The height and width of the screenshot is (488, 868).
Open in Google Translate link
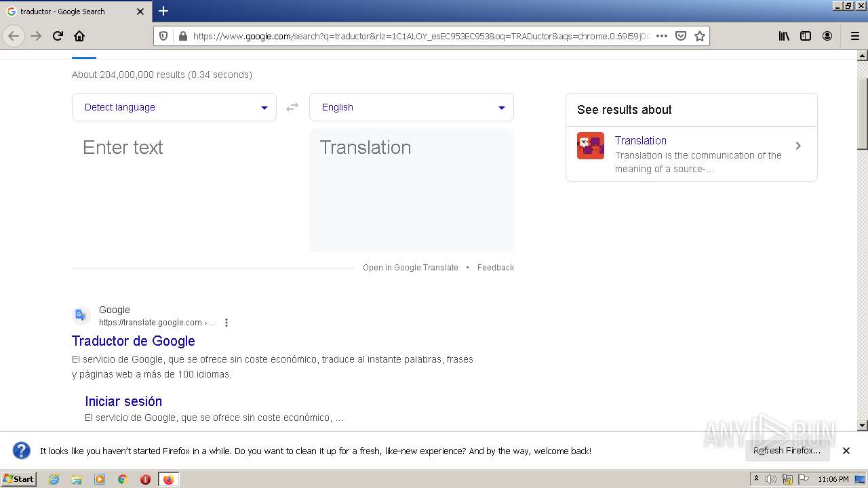pyautogui.click(x=410, y=268)
